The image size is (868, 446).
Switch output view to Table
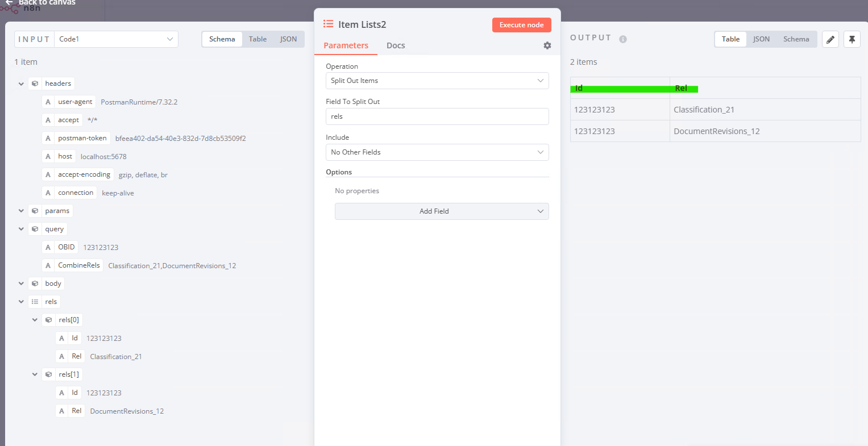[730, 39]
